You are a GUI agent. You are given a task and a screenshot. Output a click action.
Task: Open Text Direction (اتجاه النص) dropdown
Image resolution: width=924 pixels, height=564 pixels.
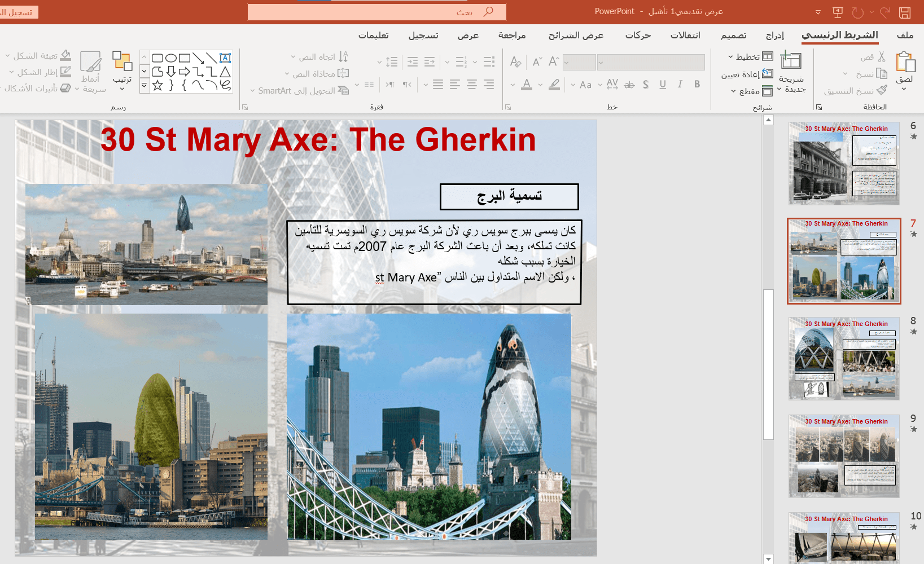[319, 57]
